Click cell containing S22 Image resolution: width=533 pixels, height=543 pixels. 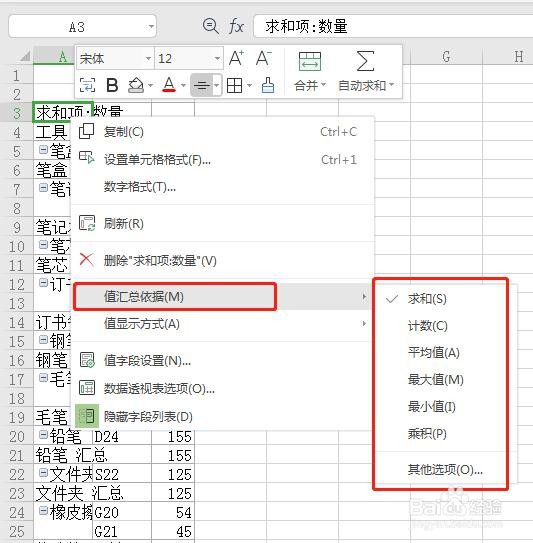(x=122, y=474)
